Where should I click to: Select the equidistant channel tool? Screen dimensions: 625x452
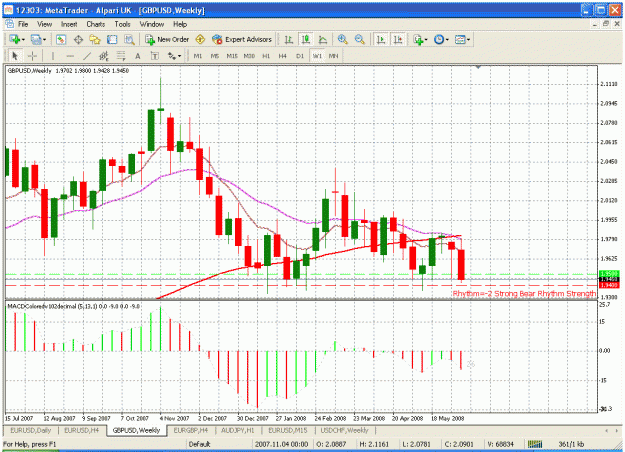(104, 56)
